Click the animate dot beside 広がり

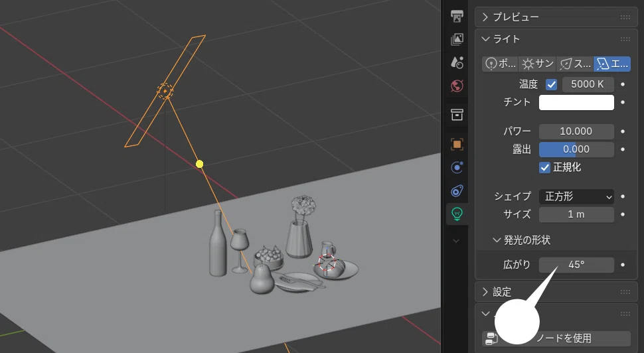[623, 265]
